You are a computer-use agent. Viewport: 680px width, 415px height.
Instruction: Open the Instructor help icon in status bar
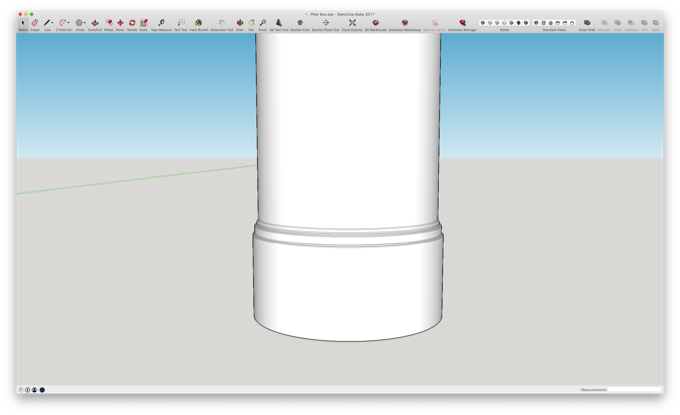20,390
